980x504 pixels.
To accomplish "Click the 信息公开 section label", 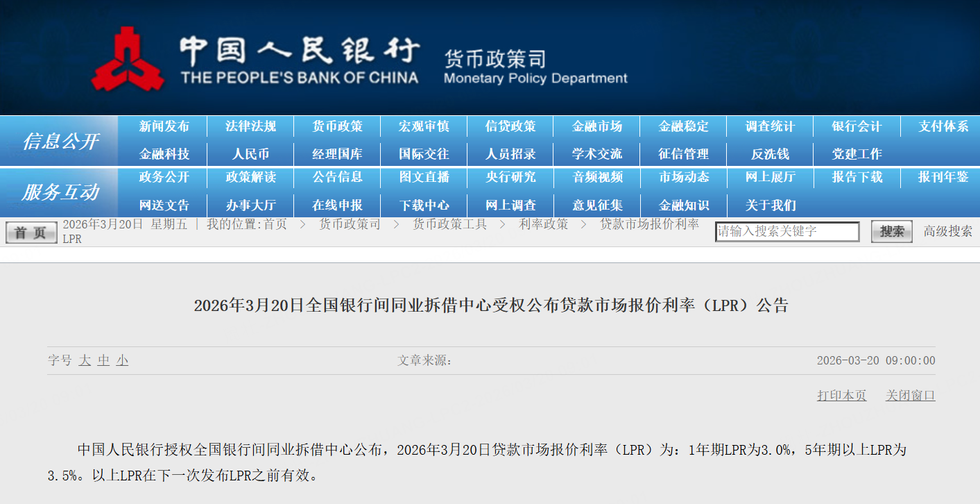I will tap(60, 142).
